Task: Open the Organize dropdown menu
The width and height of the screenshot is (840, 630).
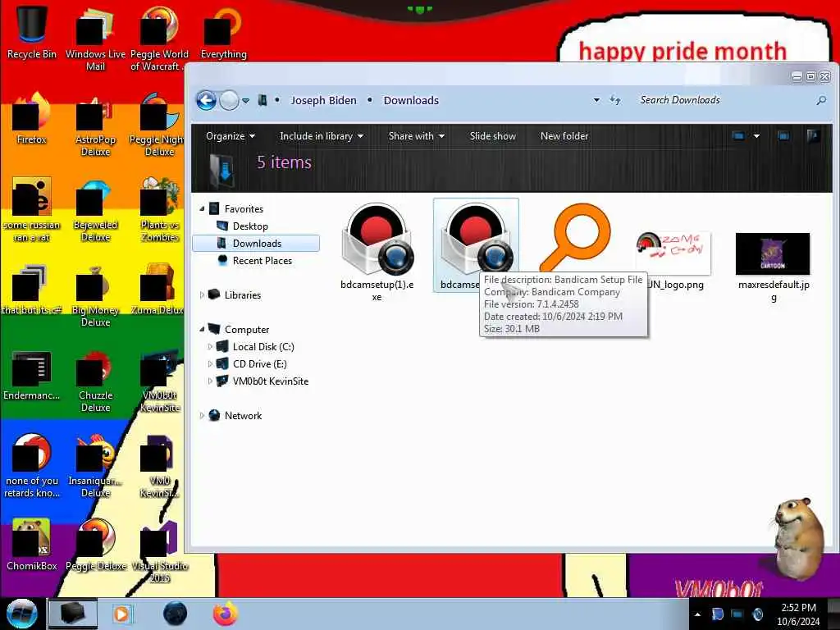Action: pyautogui.click(x=231, y=136)
